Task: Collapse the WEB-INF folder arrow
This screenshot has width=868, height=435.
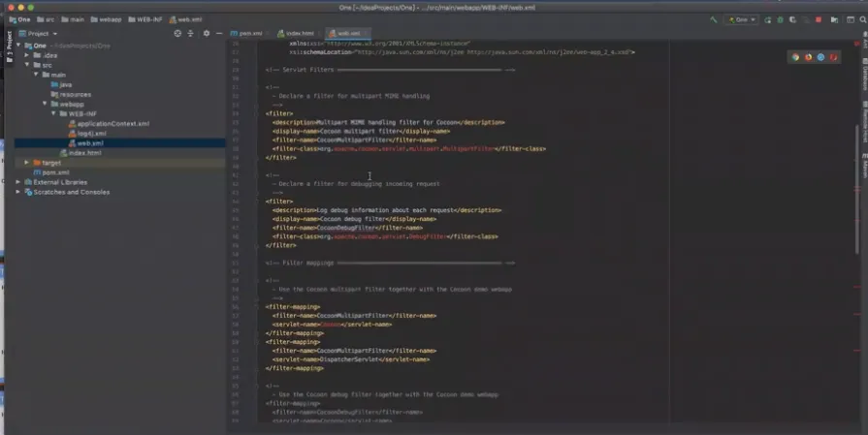Action: point(53,114)
